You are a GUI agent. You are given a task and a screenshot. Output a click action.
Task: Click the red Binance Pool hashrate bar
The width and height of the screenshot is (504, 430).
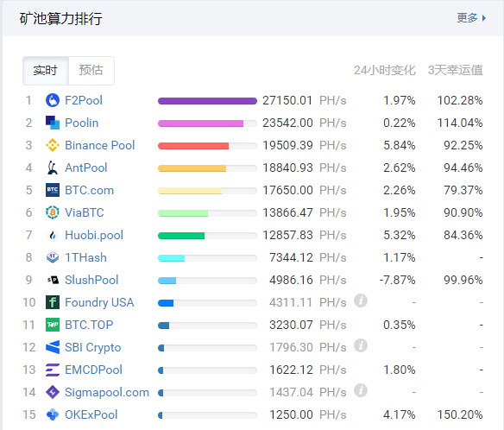[x=193, y=146]
